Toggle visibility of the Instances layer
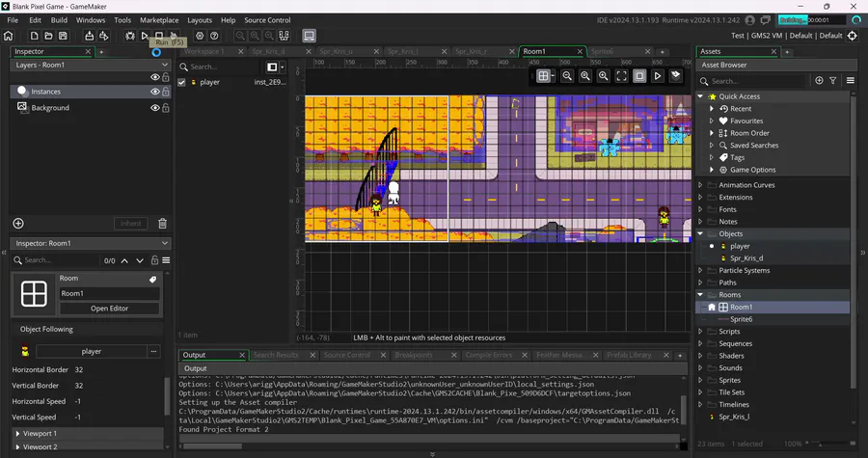This screenshot has height=458, width=868. pos(155,92)
